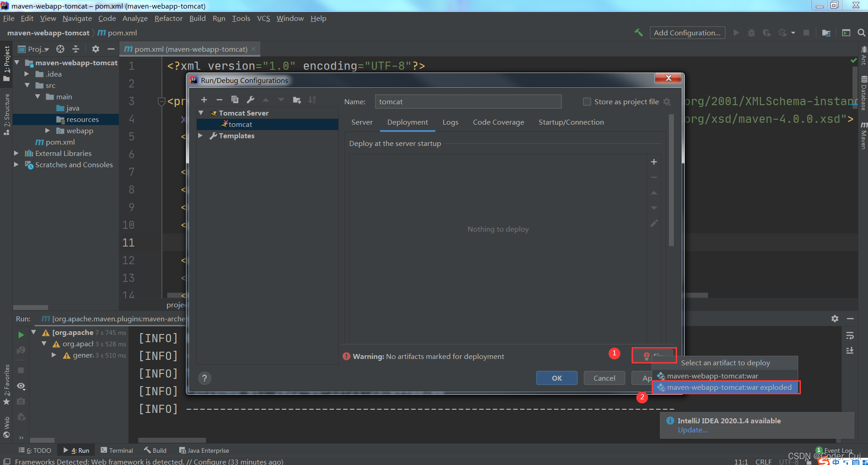
Task: Select the resources folder
Action: click(x=66, y=119)
